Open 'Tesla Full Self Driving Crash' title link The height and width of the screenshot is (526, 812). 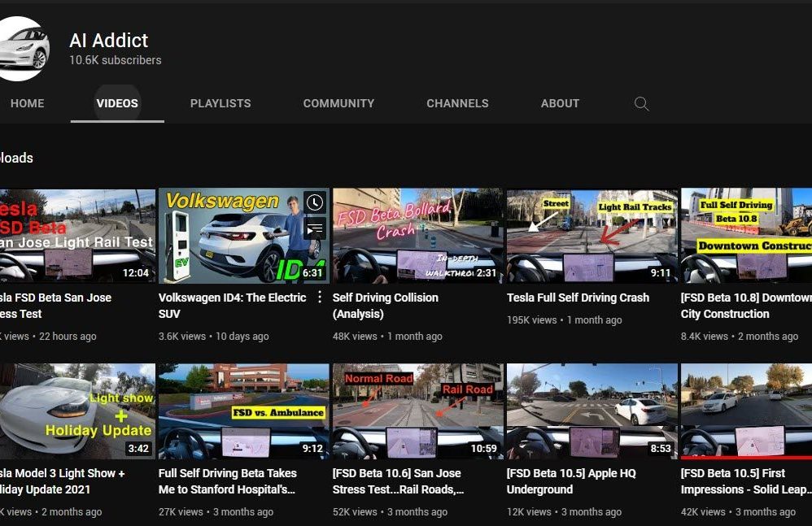pyautogui.click(x=578, y=298)
